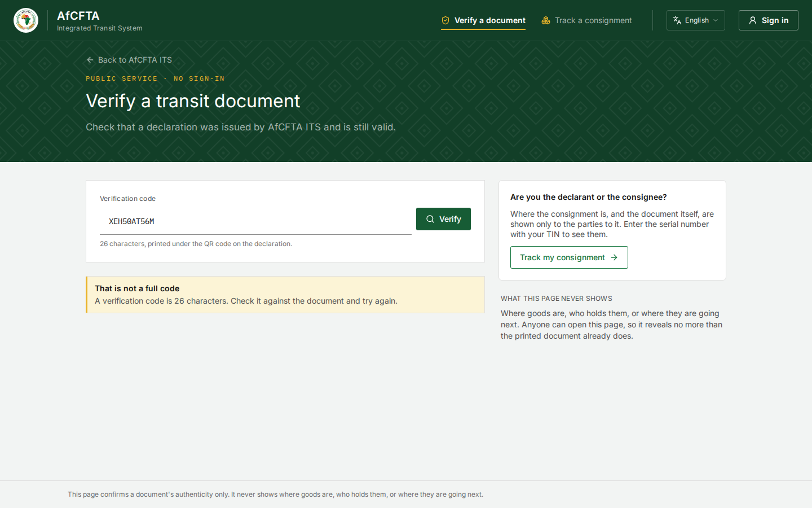The width and height of the screenshot is (812, 508).
Task: Open the Track a consignment tab
Action: pyautogui.click(x=586, y=20)
